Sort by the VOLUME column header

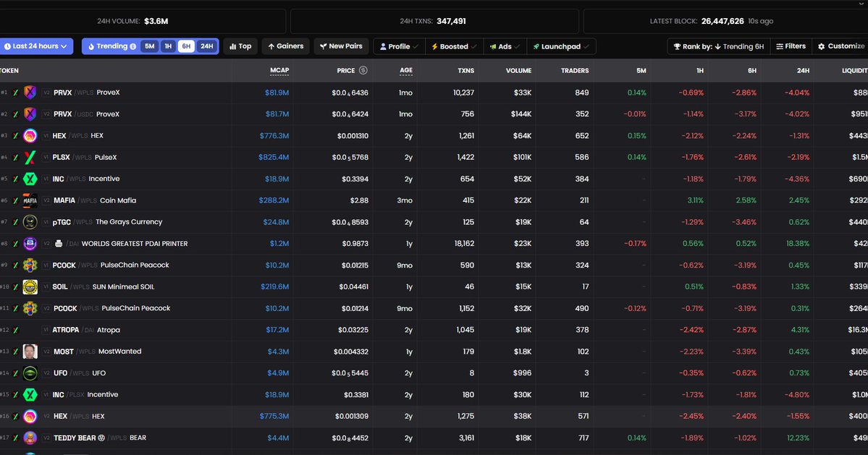(x=518, y=70)
